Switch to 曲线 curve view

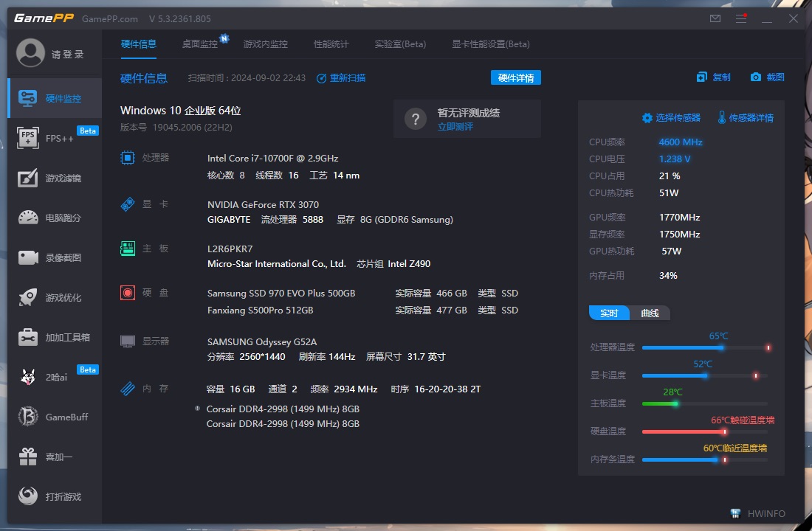point(650,313)
